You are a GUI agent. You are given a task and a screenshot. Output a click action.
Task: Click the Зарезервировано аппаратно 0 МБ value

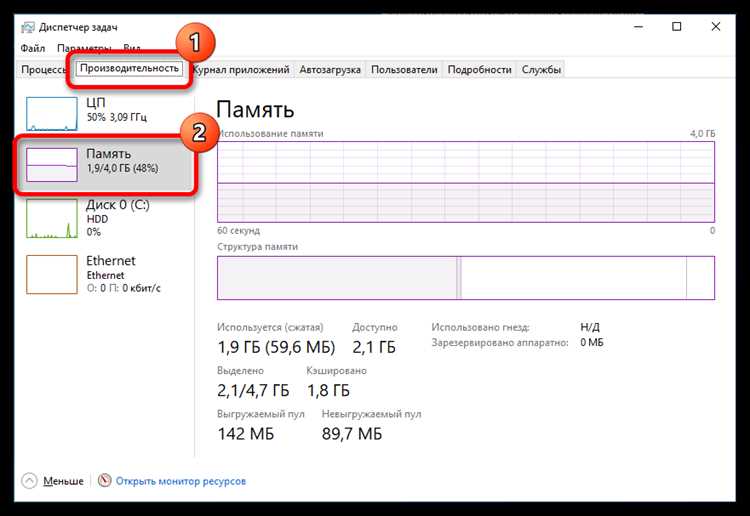tap(592, 342)
